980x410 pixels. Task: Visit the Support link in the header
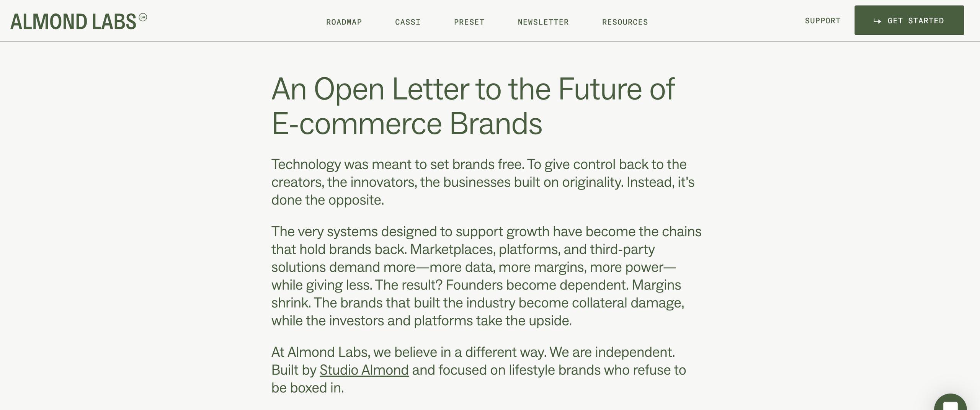tap(822, 21)
